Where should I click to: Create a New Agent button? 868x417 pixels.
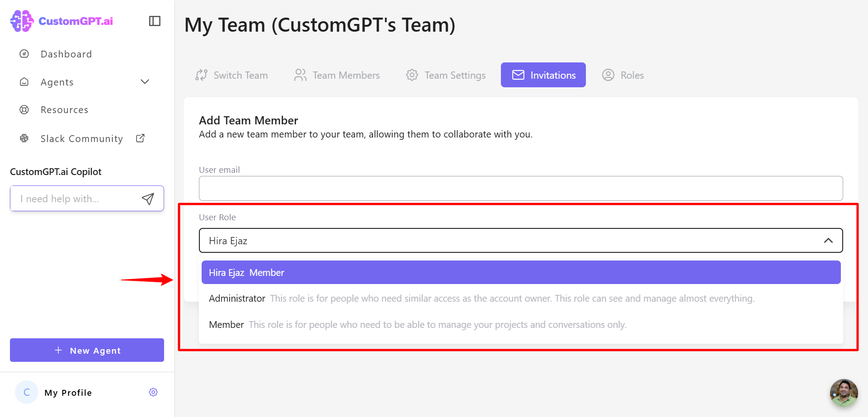pyautogui.click(x=87, y=350)
